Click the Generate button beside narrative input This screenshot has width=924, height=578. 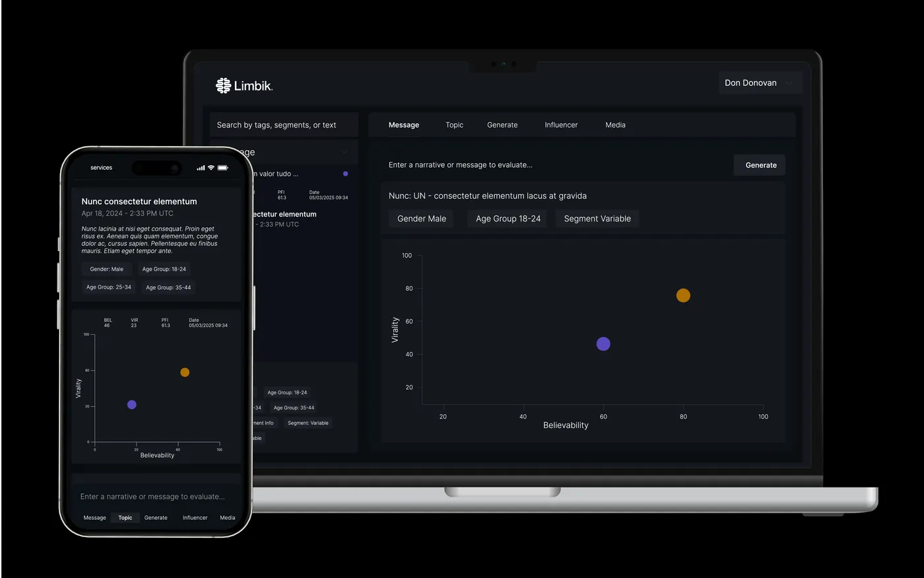[x=760, y=165]
